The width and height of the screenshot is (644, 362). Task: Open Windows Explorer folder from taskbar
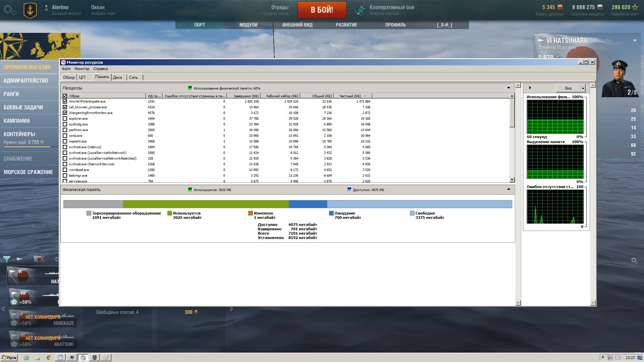coord(38,358)
